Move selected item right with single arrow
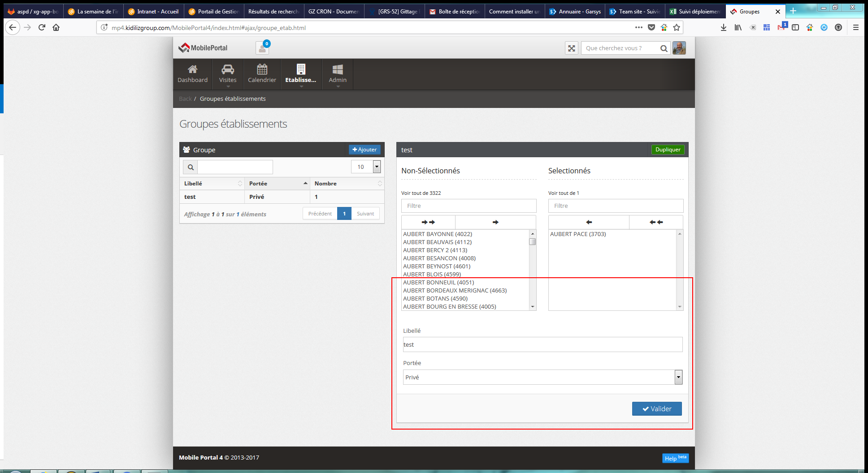The height and width of the screenshot is (473, 868). tap(495, 222)
